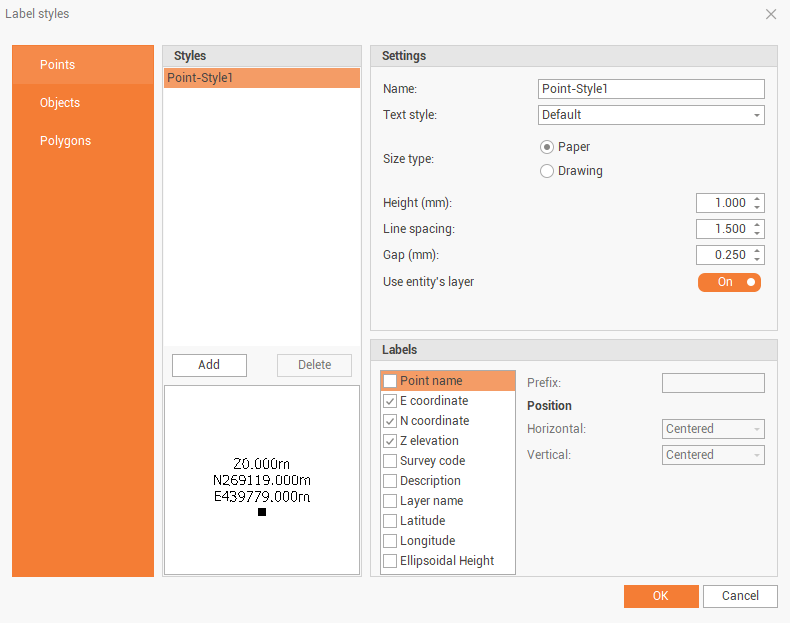Switch to the Polygons tab
Image resolution: width=790 pixels, height=623 pixels.
coord(65,141)
